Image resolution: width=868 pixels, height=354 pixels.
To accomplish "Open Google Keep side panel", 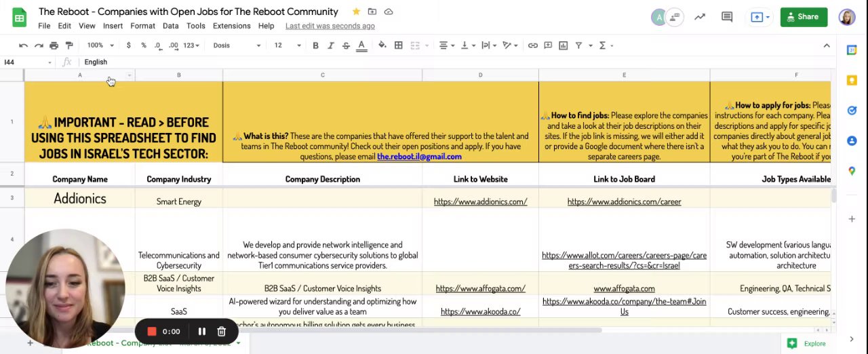I will [x=852, y=80].
